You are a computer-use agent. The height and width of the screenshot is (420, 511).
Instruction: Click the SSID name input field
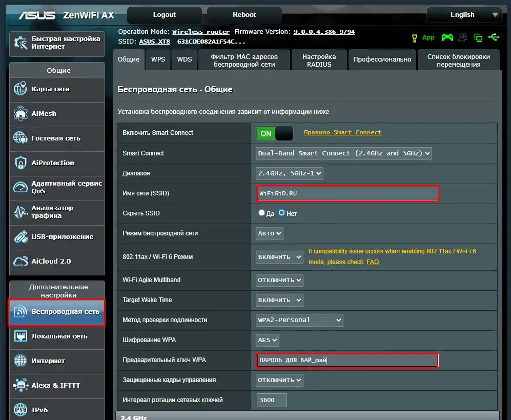pyautogui.click(x=348, y=194)
